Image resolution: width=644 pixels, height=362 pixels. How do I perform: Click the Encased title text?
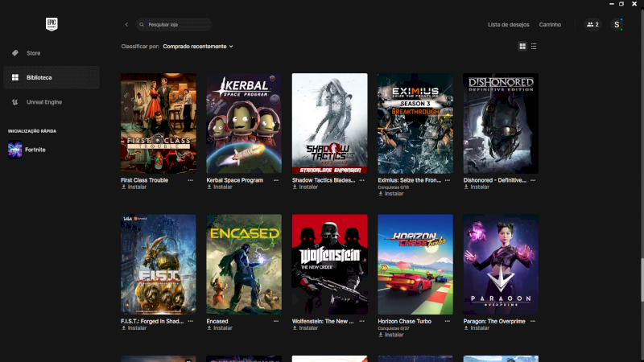[217, 321]
